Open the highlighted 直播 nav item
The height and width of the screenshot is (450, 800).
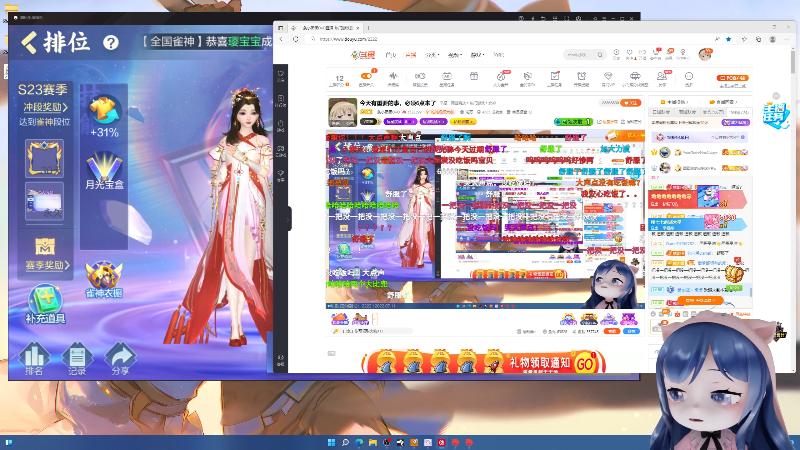click(x=410, y=55)
